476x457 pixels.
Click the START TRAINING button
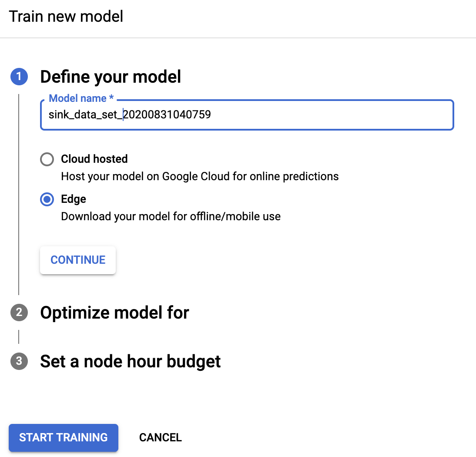64,437
